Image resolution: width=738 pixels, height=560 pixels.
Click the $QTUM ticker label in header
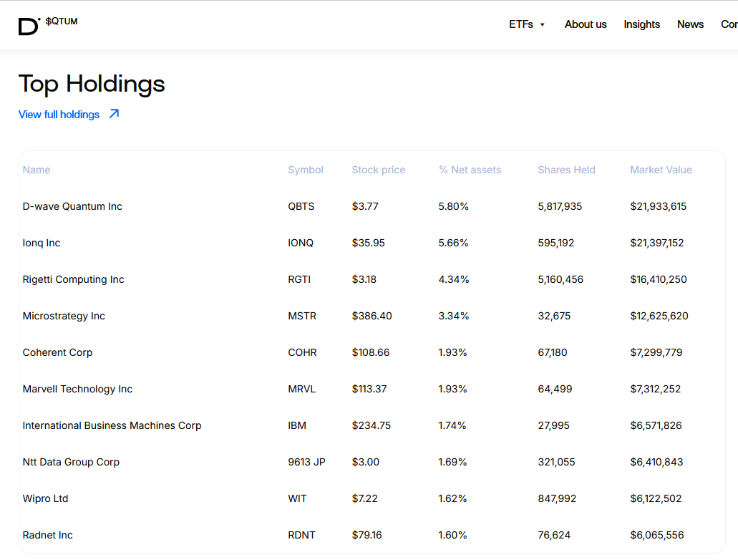coord(62,21)
